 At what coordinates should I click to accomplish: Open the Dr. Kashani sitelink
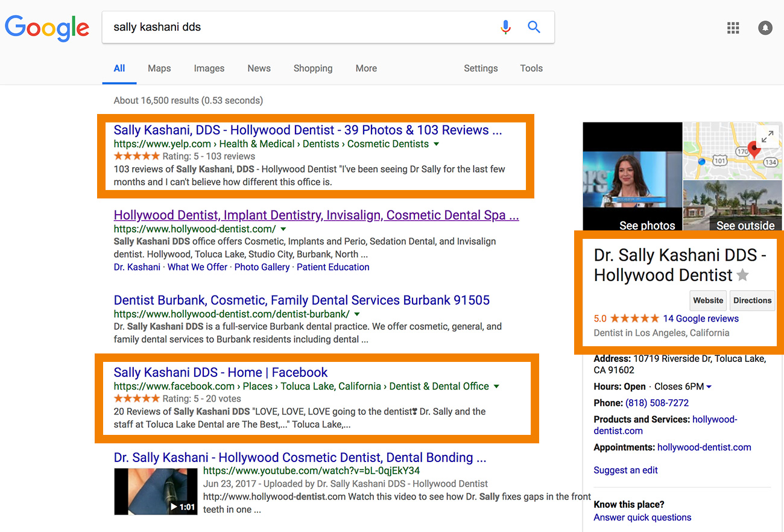[x=137, y=267]
